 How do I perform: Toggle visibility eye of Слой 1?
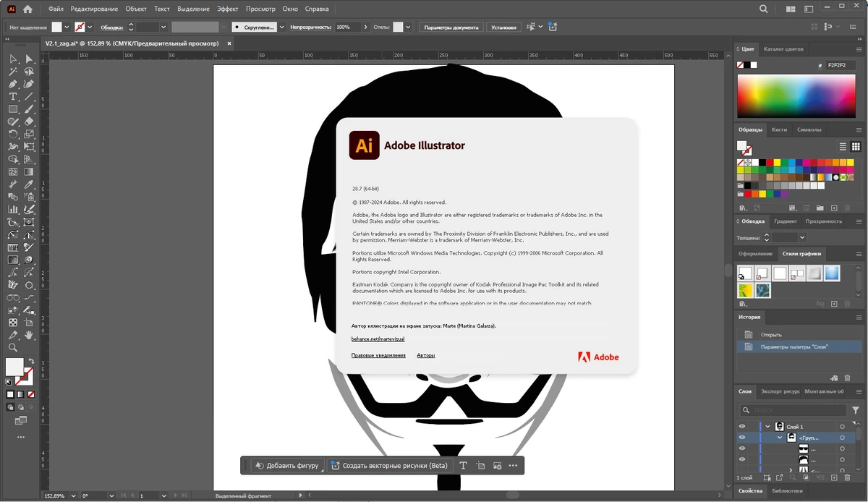pyautogui.click(x=742, y=427)
